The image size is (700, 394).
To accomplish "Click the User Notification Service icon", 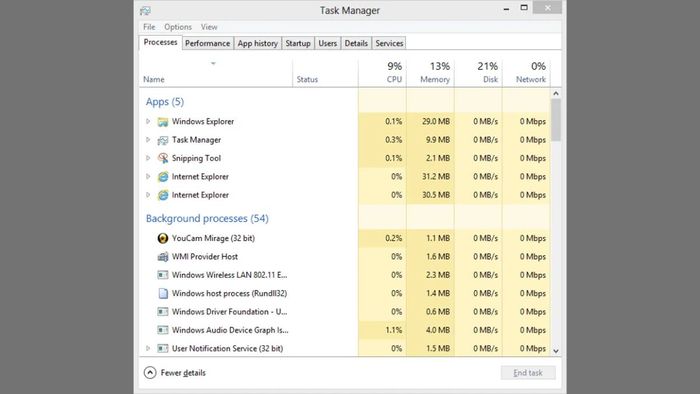I will click(163, 348).
